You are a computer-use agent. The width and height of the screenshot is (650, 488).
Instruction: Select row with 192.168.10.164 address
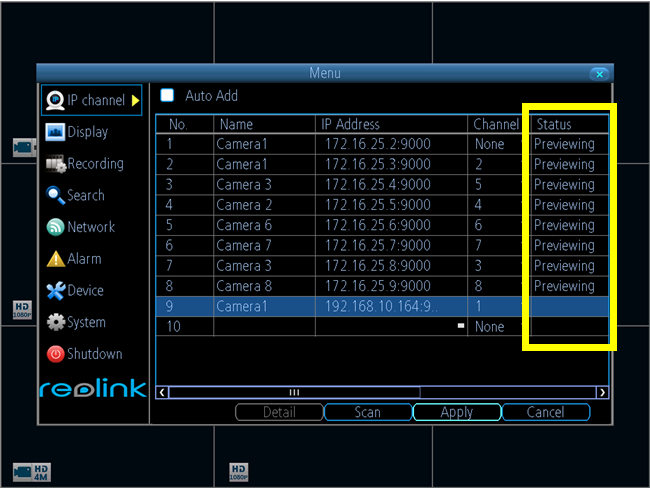382,306
